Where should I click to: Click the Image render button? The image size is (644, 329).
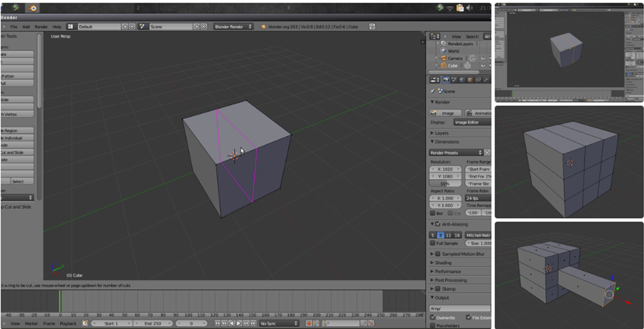(x=445, y=113)
